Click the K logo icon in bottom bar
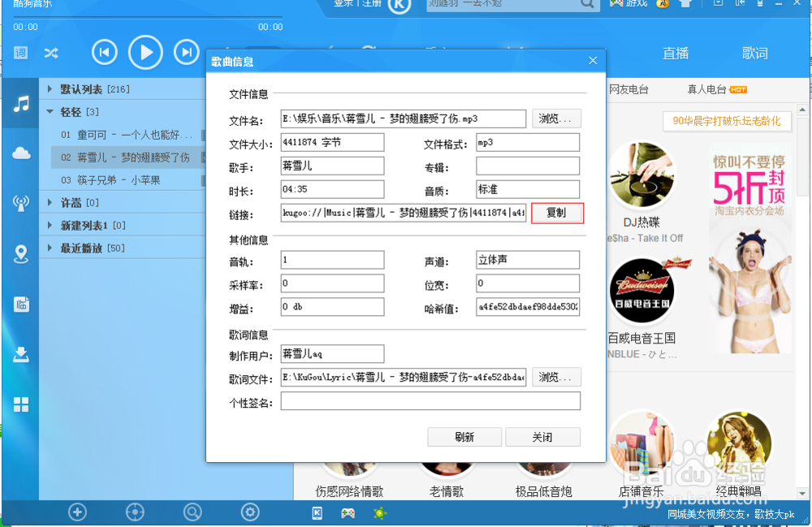Image resolution: width=812 pixels, height=527 pixels. point(317,513)
